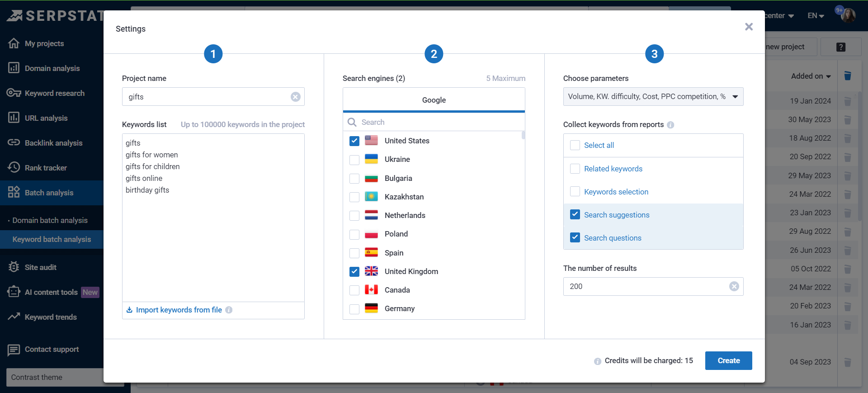Open the Choose parameters dropdown

pos(653,97)
